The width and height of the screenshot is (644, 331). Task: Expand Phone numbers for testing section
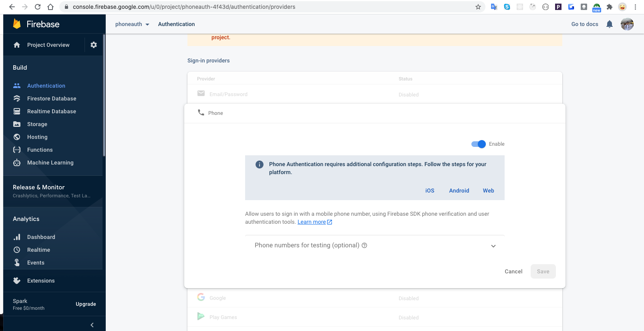[493, 246]
